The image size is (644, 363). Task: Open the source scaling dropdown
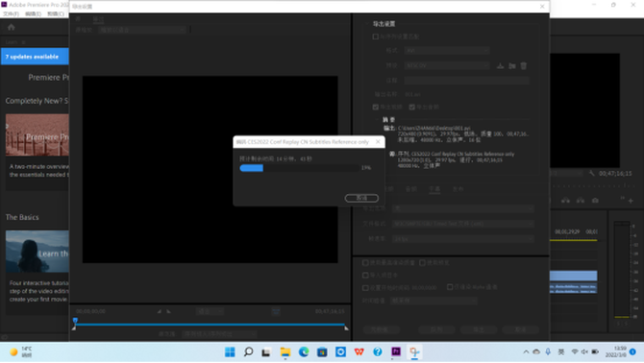pos(142,30)
